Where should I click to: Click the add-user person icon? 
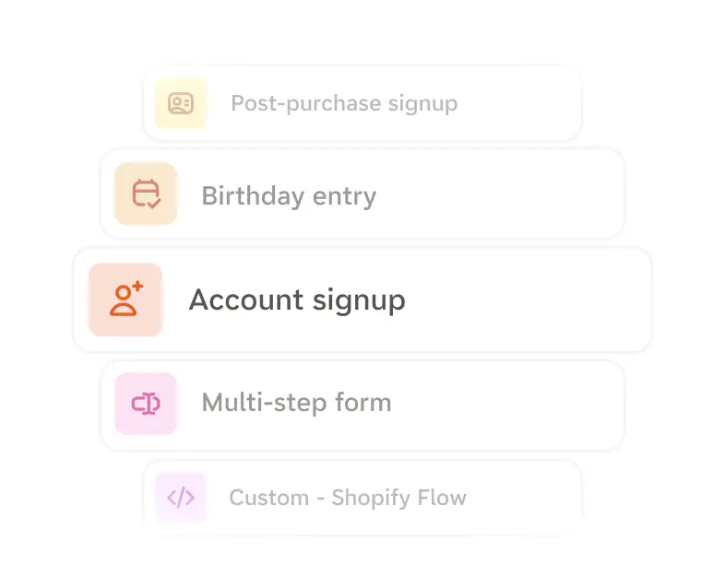point(125,300)
